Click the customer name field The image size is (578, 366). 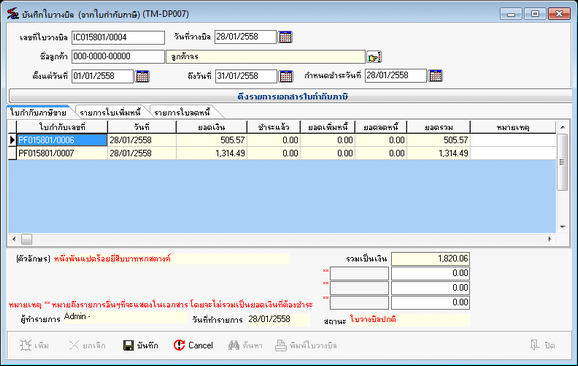(x=266, y=57)
